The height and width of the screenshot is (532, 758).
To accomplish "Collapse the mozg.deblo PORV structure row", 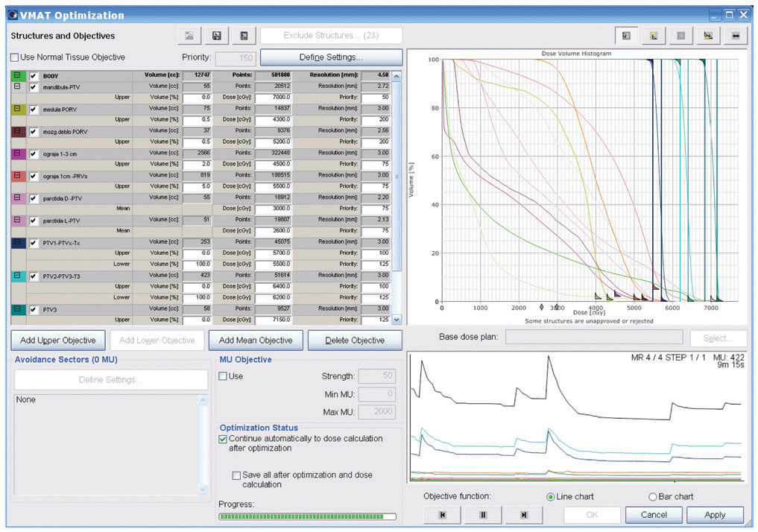I will point(17,131).
